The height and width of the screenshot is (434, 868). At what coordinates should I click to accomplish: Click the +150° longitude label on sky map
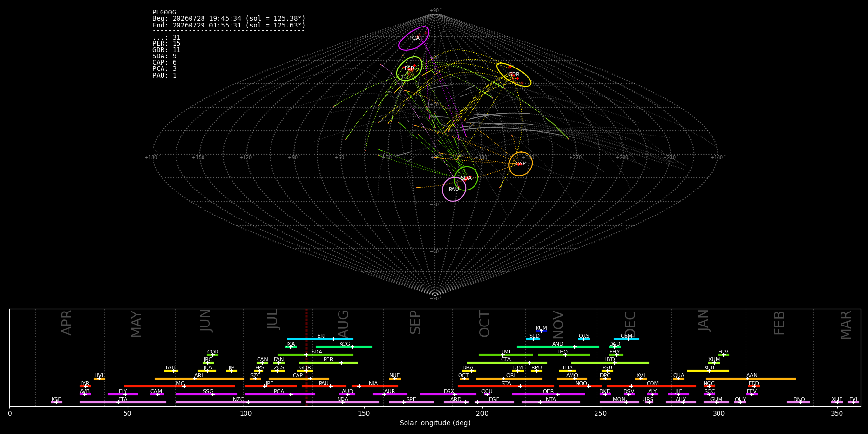tap(198, 158)
